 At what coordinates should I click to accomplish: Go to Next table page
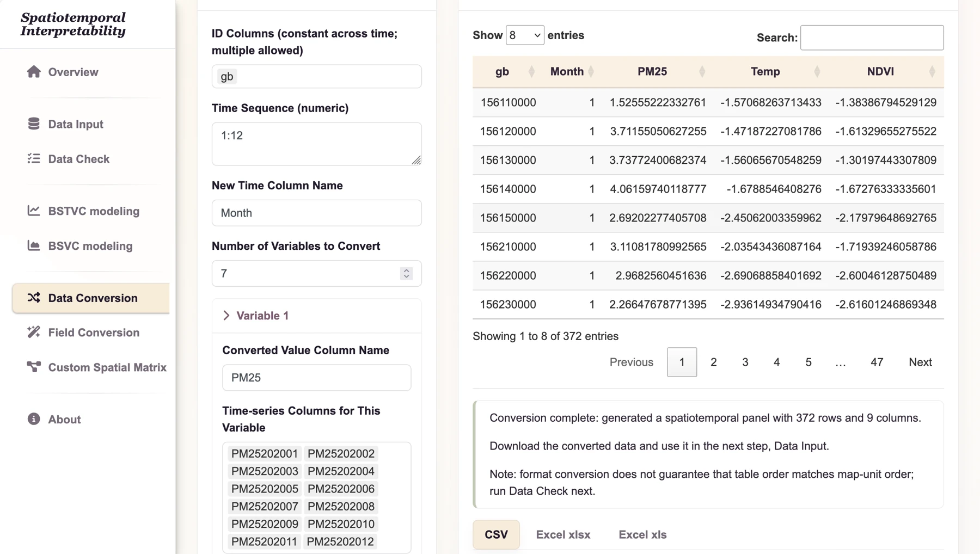pos(920,362)
